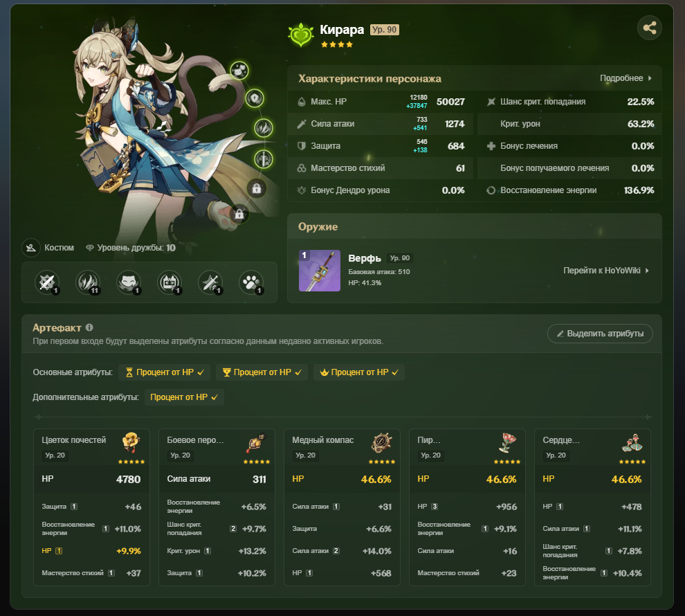The image size is (685, 616).
Task: Click the Характеристики персонажа heading
Action: tap(369, 79)
